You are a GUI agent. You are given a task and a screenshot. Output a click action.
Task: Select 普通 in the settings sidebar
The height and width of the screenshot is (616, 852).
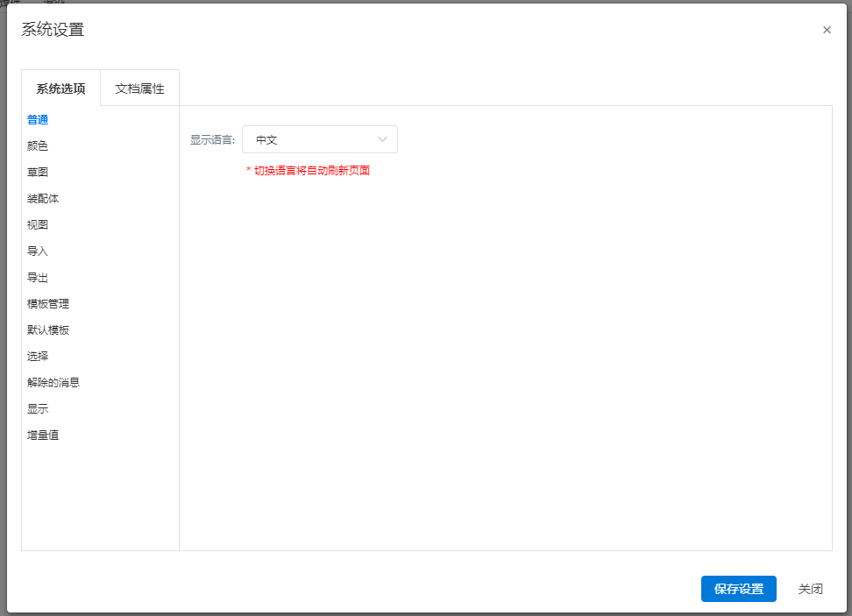(x=38, y=120)
